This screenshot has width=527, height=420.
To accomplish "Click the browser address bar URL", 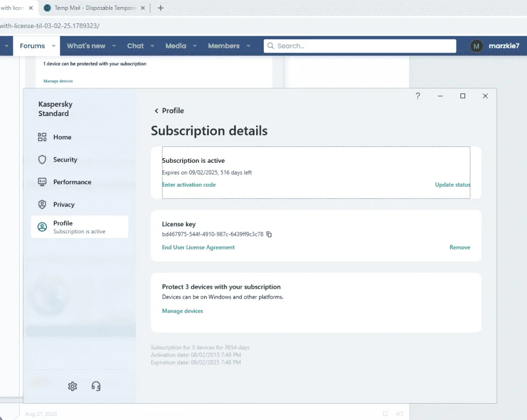I will pos(50,26).
